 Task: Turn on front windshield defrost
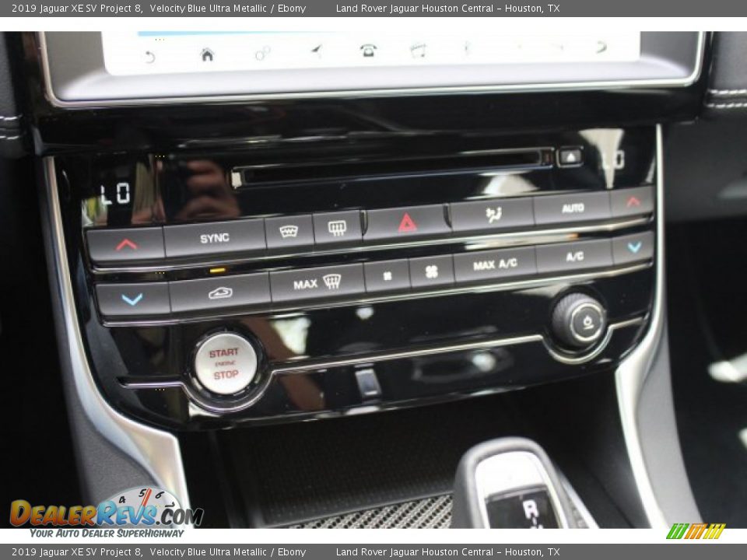(x=289, y=232)
